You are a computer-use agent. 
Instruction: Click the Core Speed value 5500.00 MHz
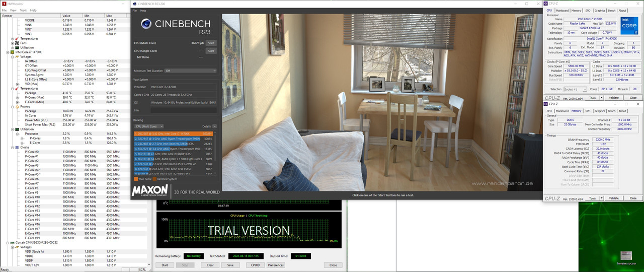(x=576, y=66)
